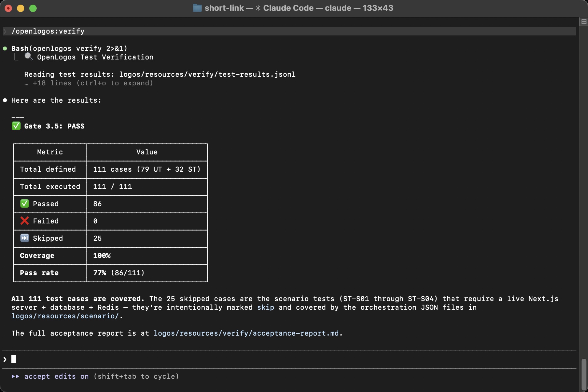
Task: Click the double-arrow icon beside accept edits
Action: pyautogui.click(x=15, y=376)
